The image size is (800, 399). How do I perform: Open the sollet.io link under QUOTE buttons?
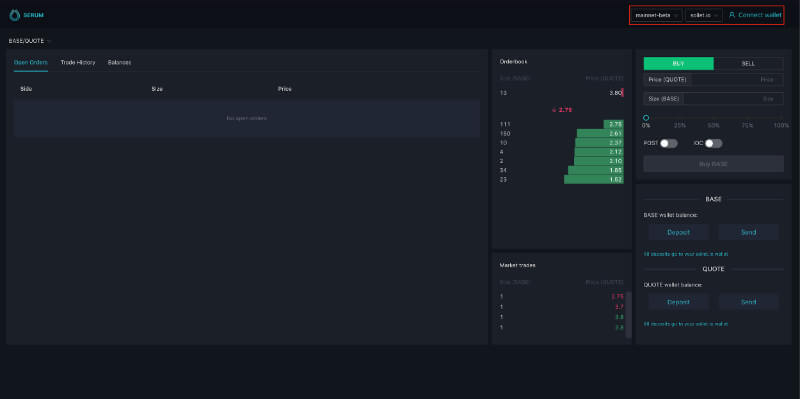pyautogui.click(x=686, y=323)
